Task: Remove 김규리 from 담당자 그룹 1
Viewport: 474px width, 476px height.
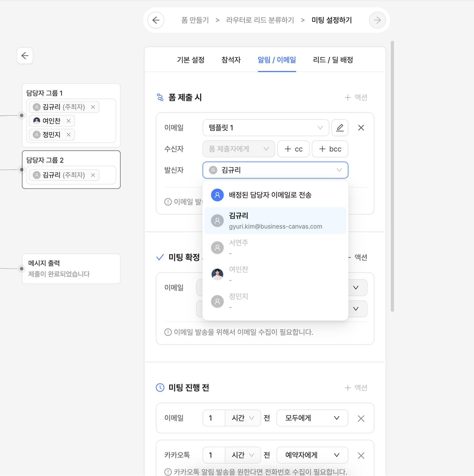Action: (93, 107)
